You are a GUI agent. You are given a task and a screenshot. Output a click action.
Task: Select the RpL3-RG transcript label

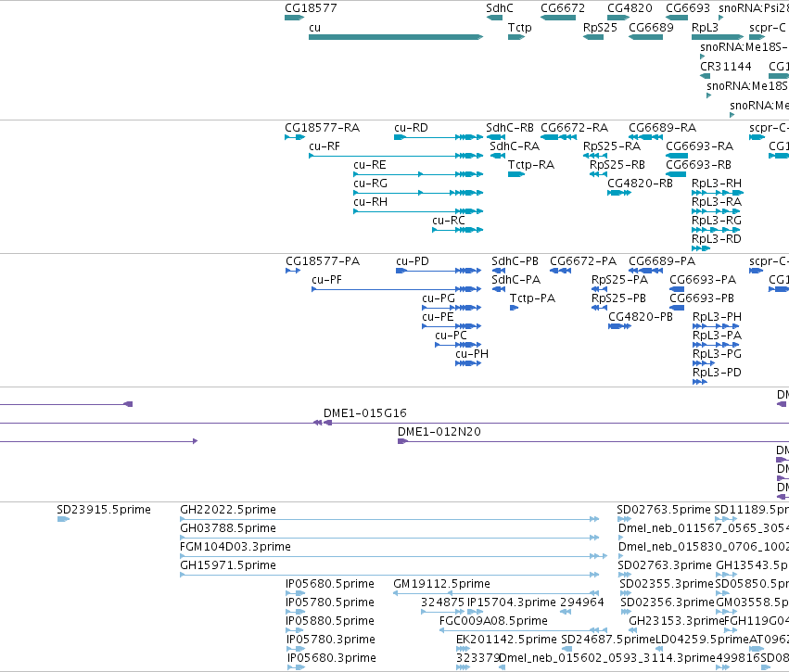[716, 221]
